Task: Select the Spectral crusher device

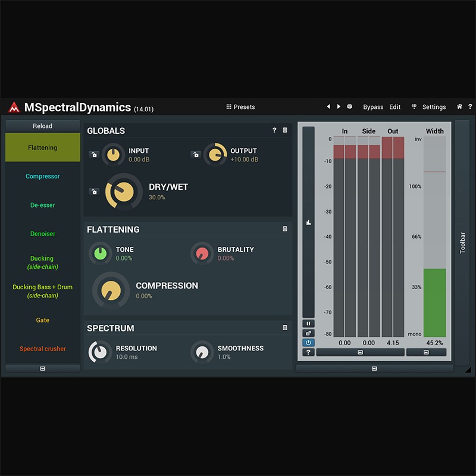Action: tap(42, 349)
